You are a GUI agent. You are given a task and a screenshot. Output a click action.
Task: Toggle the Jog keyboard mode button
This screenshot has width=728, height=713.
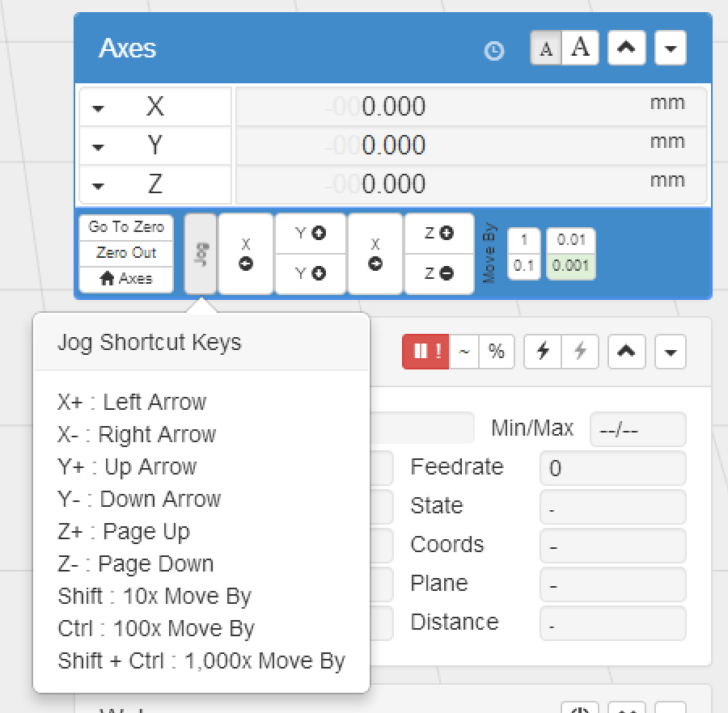point(201,253)
